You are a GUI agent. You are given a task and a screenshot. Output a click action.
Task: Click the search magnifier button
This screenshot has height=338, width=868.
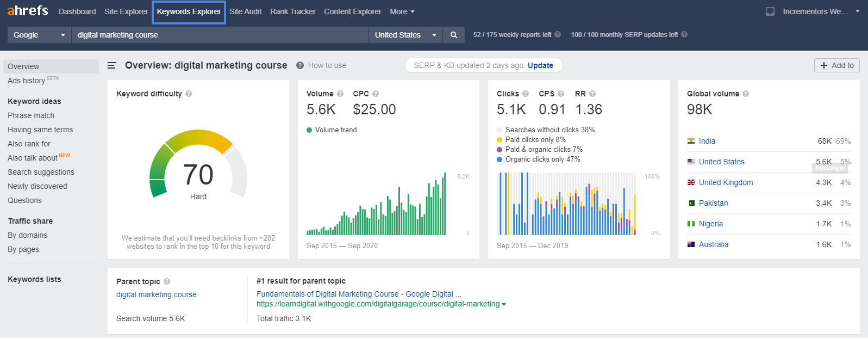(x=454, y=35)
